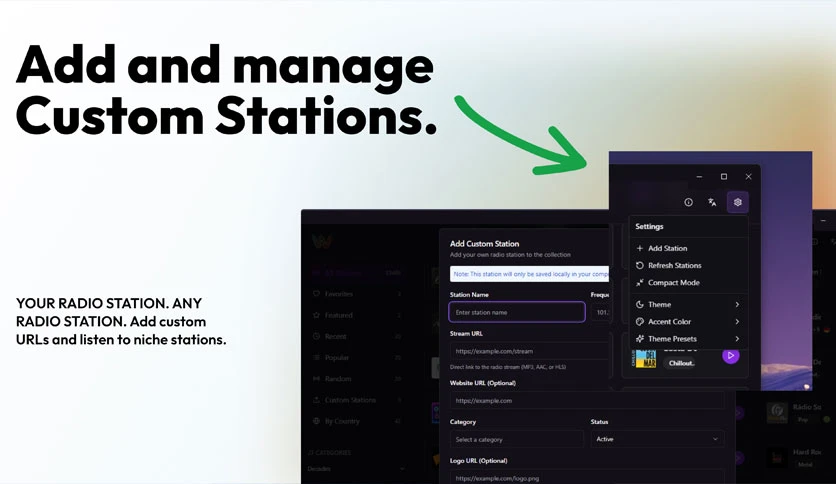Image resolution: width=836 pixels, height=484 pixels.
Task: Click the language translate icon
Action: pos(712,202)
